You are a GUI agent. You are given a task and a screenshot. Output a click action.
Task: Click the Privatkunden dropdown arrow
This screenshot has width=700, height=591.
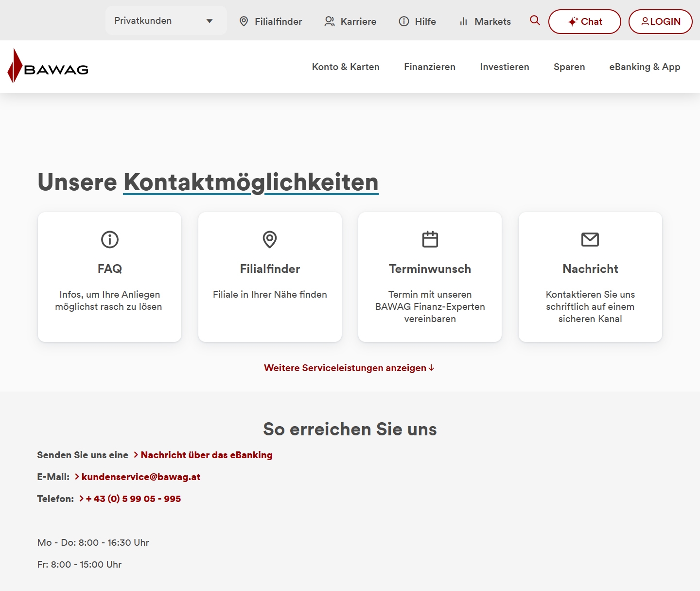click(x=210, y=21)
